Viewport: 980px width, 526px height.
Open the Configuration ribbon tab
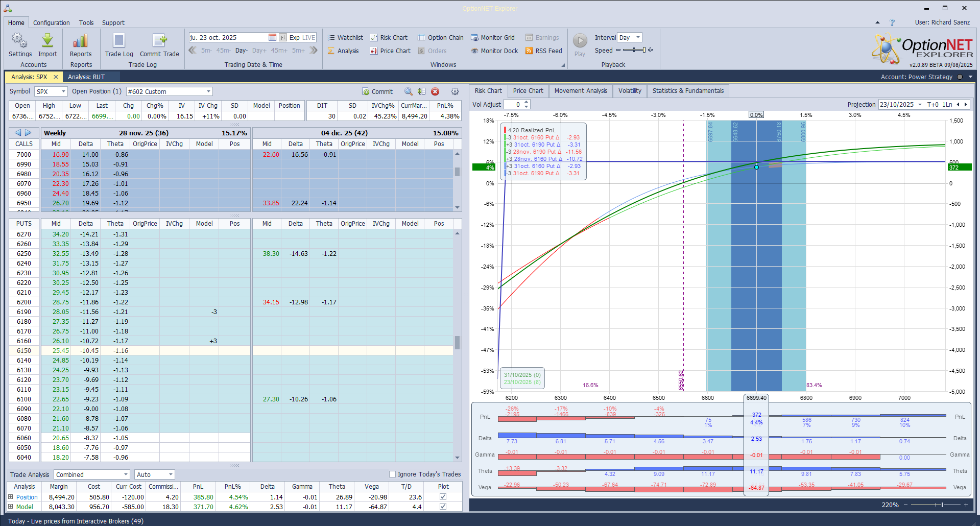52,23
